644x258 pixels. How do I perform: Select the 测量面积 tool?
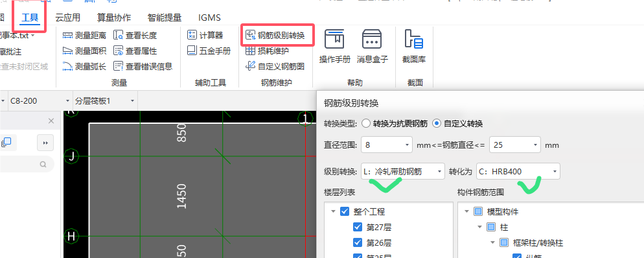click(84, 51)
